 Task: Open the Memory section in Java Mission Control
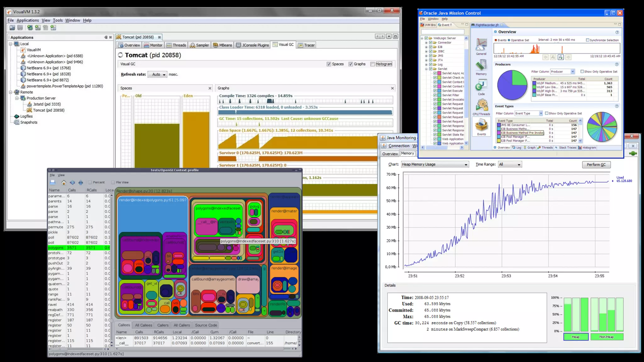[481, 68]
